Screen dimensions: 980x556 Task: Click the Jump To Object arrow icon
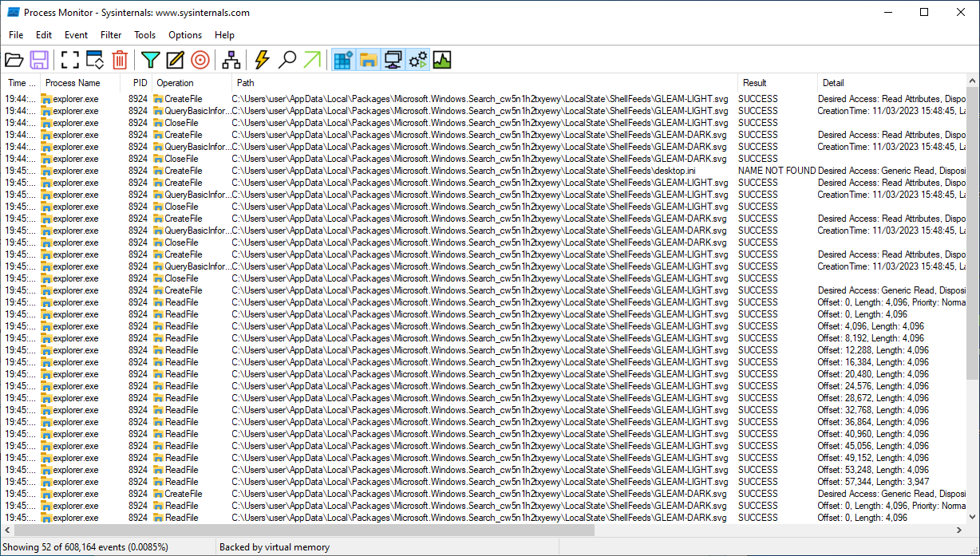point(312,60)
